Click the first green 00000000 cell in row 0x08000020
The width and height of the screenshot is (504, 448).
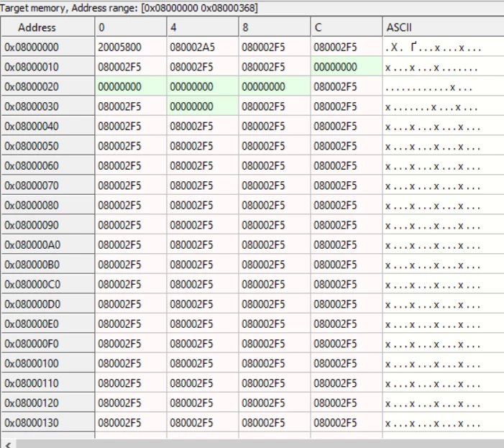tap(131, 87)
